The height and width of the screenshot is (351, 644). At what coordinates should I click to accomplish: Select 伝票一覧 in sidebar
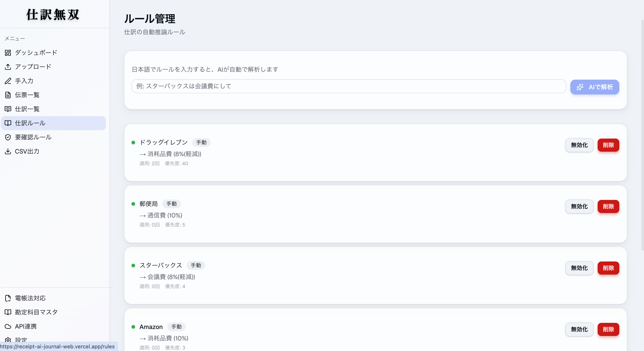(x=53, y=95)
